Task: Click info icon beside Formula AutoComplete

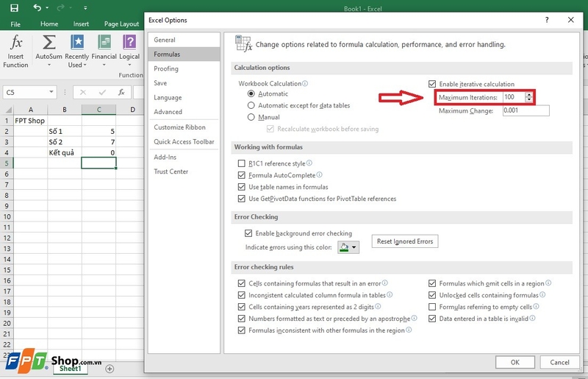Action: [x=319, y=174]
